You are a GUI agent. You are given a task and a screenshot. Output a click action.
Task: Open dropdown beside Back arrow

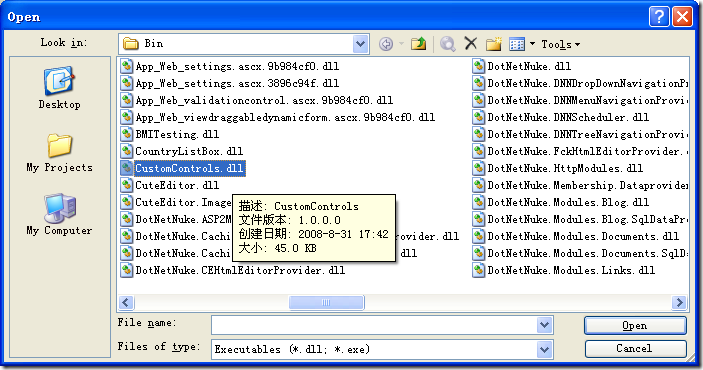coord(401,44)
